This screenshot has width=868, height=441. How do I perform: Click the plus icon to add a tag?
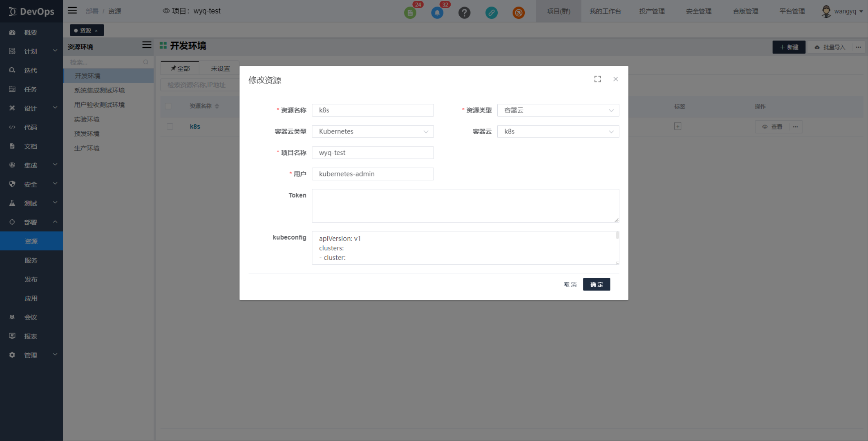[677, 126]
